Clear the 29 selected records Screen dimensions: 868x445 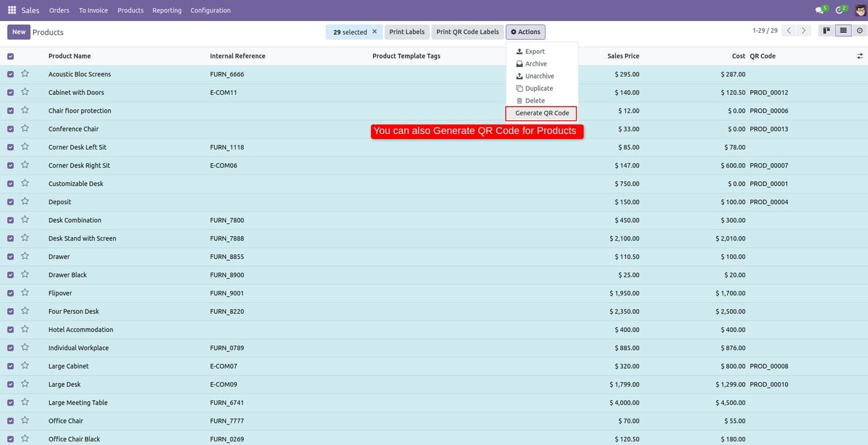click(x=374, y=32)
